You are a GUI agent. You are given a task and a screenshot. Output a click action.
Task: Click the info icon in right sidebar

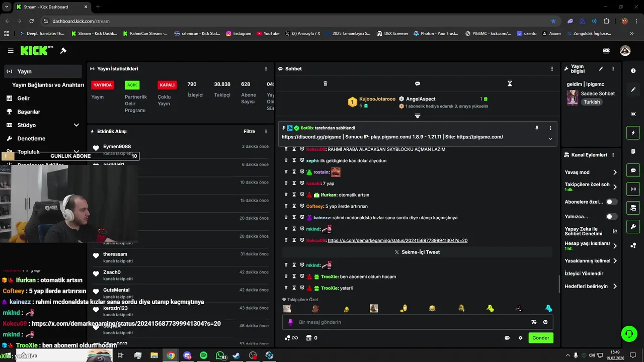click(x=633, y=71)
